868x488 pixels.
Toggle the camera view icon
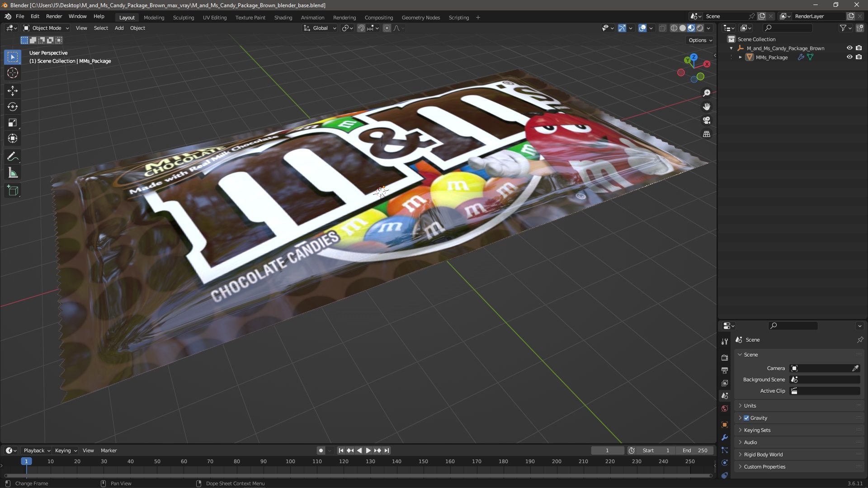[x=707, y=120]
